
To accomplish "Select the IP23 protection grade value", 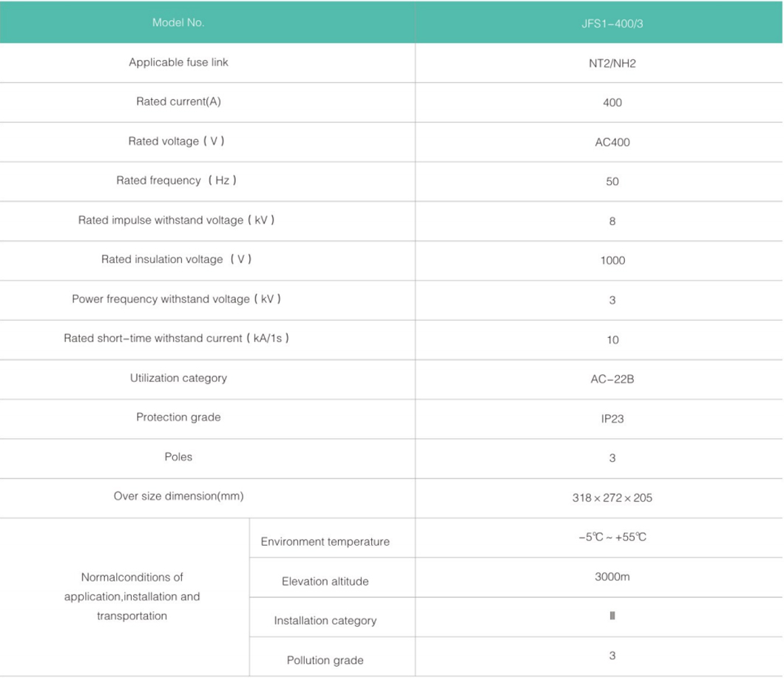I will click(x=612, y=418).
